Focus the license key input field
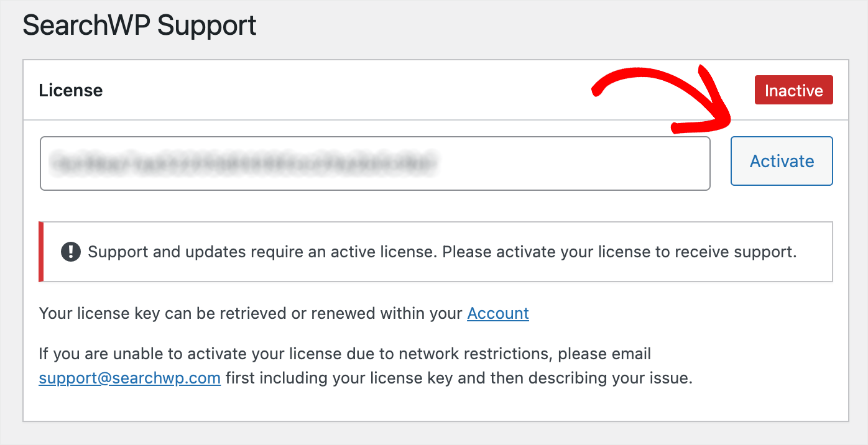The width and height of the screenshot is (868, 445). [x=375, y=163]
